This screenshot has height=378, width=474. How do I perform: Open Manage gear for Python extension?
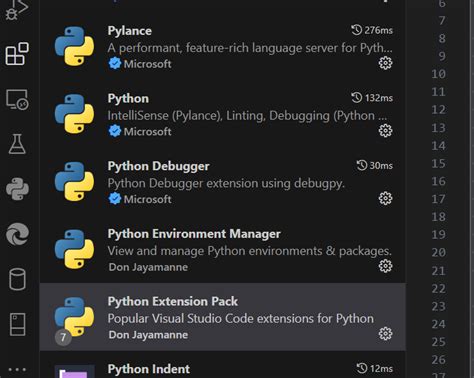(385, 131)
